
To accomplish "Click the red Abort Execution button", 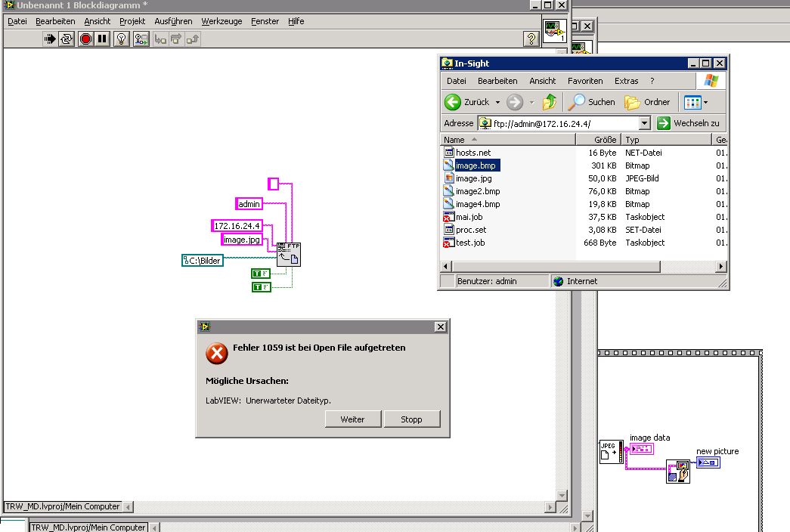I will coord(85,39).
